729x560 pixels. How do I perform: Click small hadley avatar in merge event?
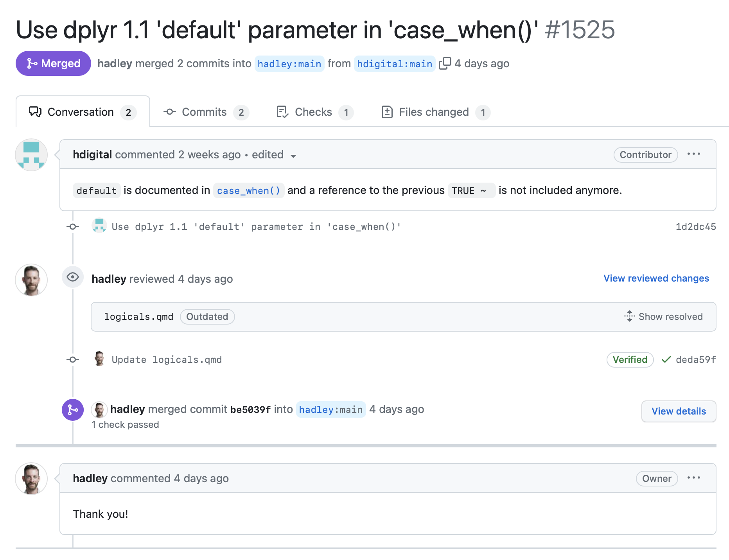click(99, 410)
